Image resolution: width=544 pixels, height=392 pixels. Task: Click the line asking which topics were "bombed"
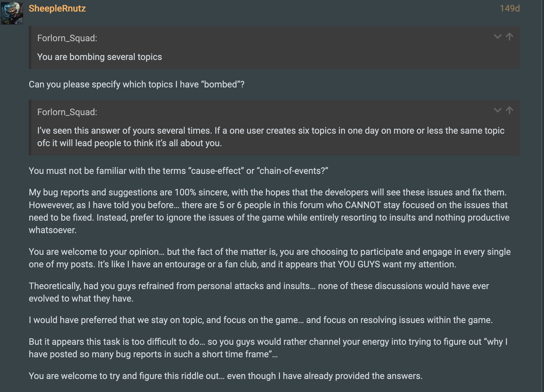[x=136, y=84]
